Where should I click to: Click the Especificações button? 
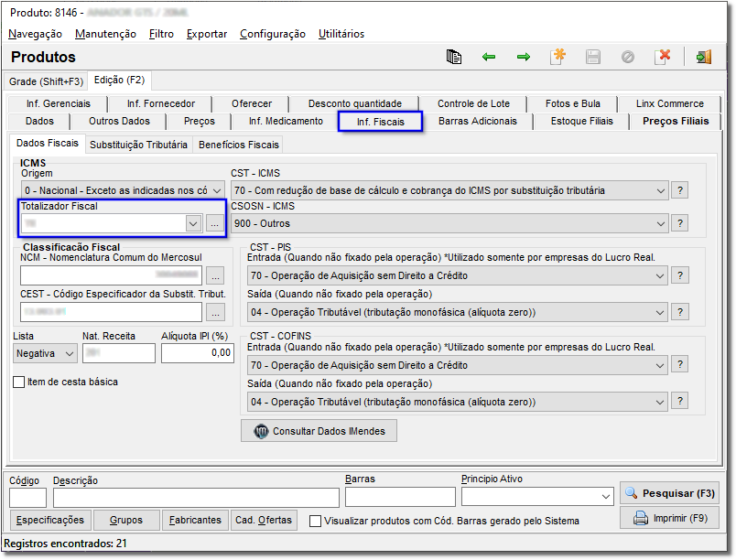pos(50,520)
